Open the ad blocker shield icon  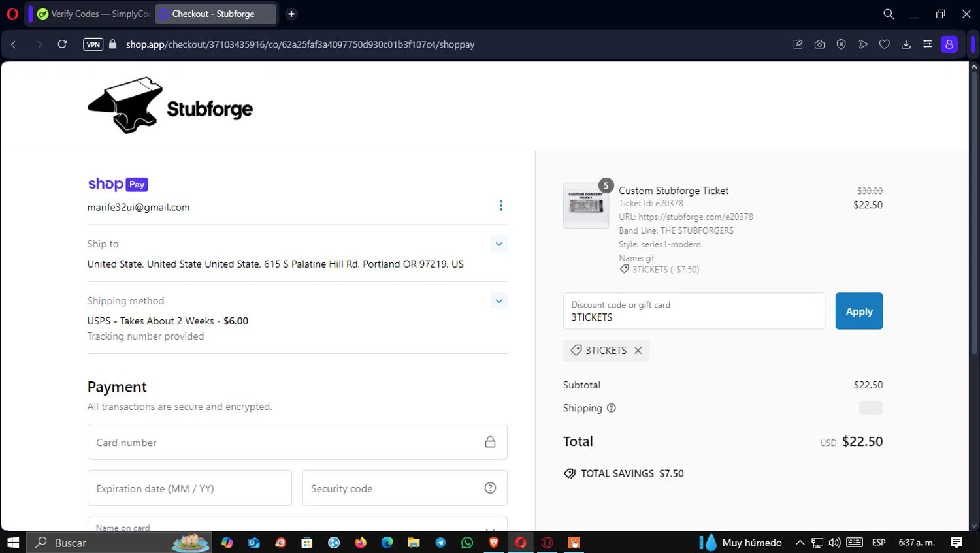tap(841, 44)
